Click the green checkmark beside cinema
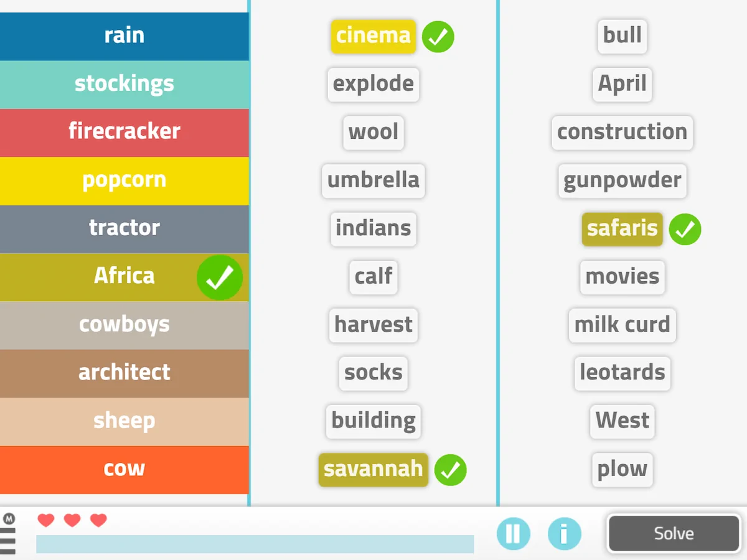This screenshot has width=747, height=560. click(x=438, y=37)
